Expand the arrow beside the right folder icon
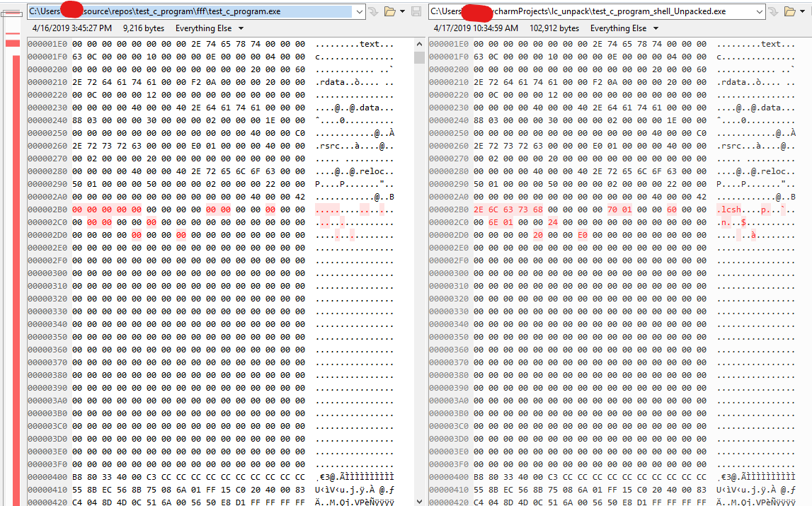The height and width of the screenshot is (506, 812). click(x=802, y=11)
